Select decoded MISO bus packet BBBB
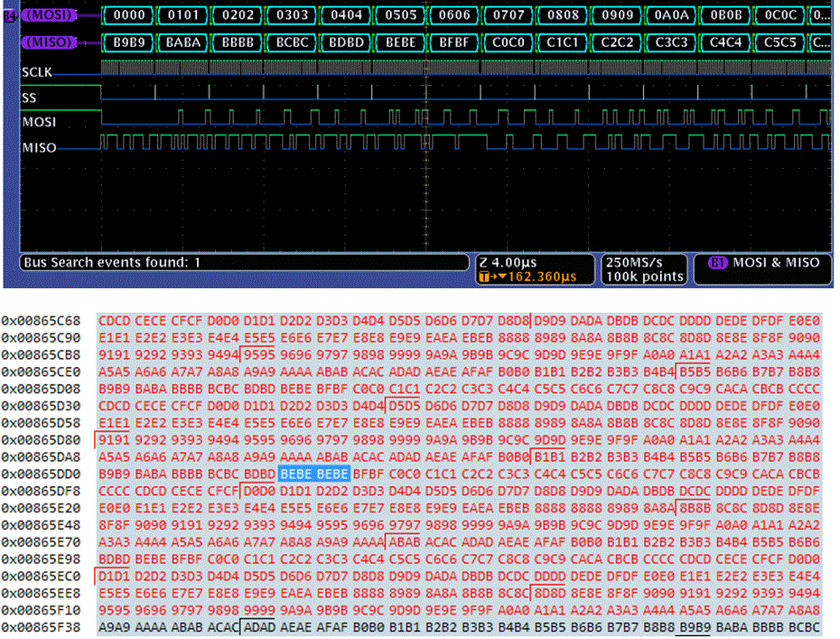 point(238,42)
